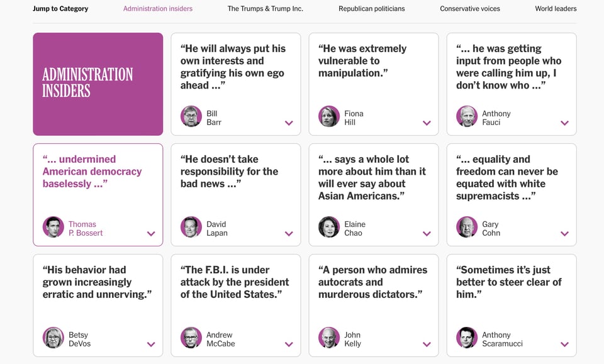
Task: Expand the Fiona Hill card chevron
Action: (x=427, y=123)
